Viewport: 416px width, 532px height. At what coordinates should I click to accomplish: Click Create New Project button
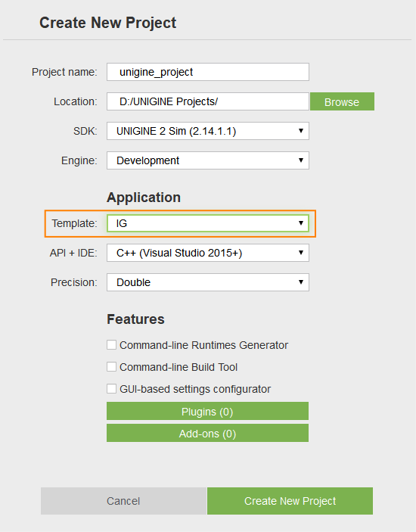290,501
